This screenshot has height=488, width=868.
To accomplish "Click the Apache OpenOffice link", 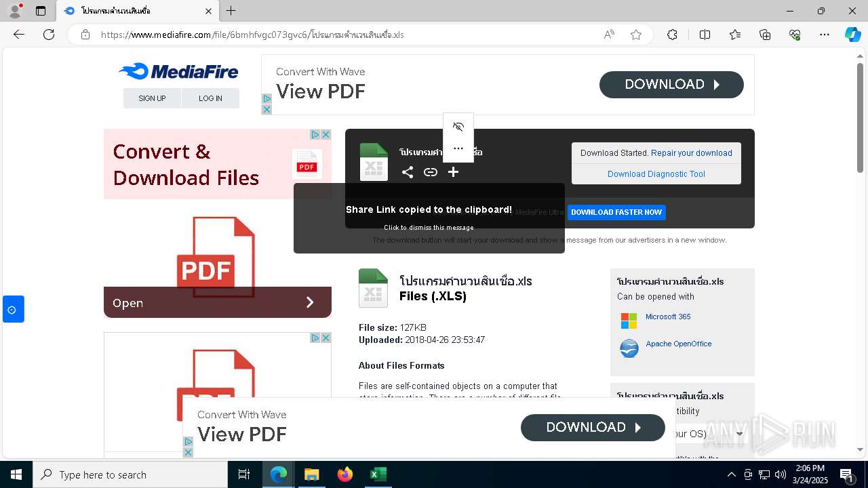I will [x=679, y=344].
